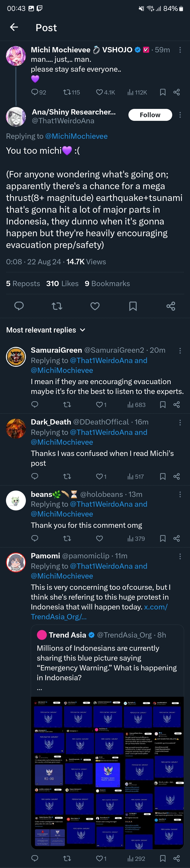Like Michi Mochievee's original post
The height and width of the screenshot is (868, 190).
tap(100, 92)
